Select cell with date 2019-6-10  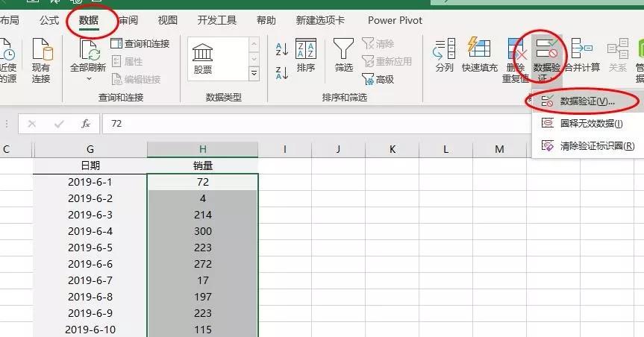(x=90, y=330)
